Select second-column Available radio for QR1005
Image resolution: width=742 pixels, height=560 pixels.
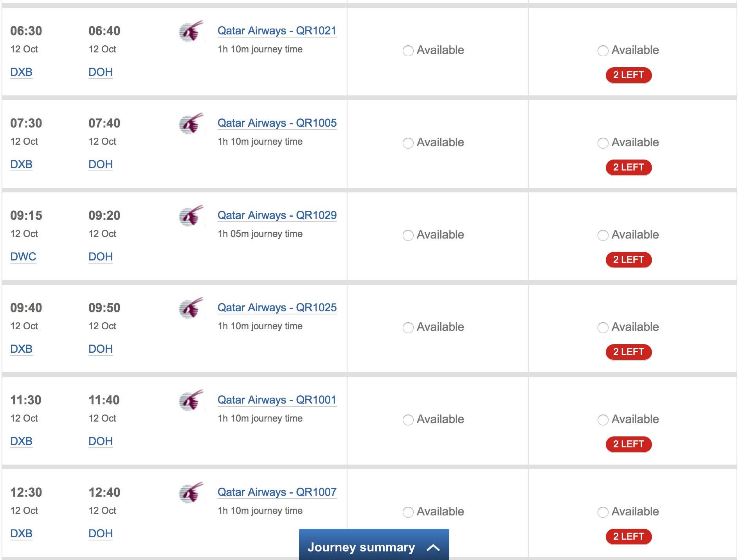tap(603, 143)
